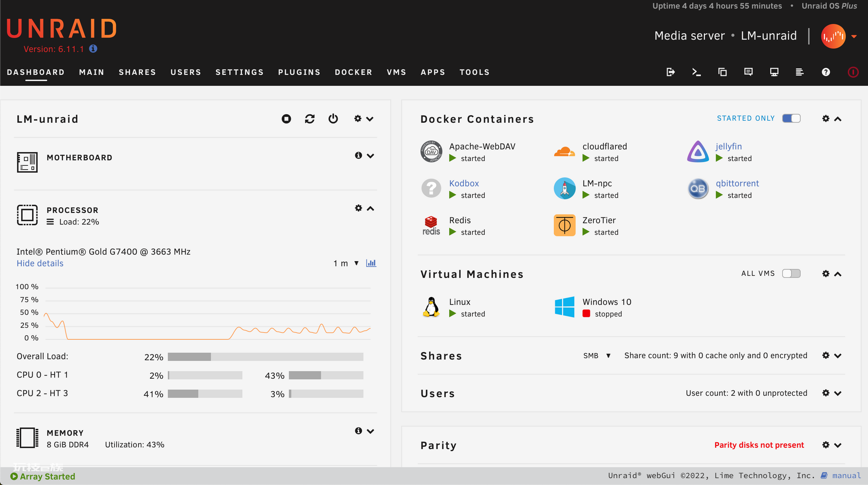Open Virtual Machines settings gear

(826, 274)
